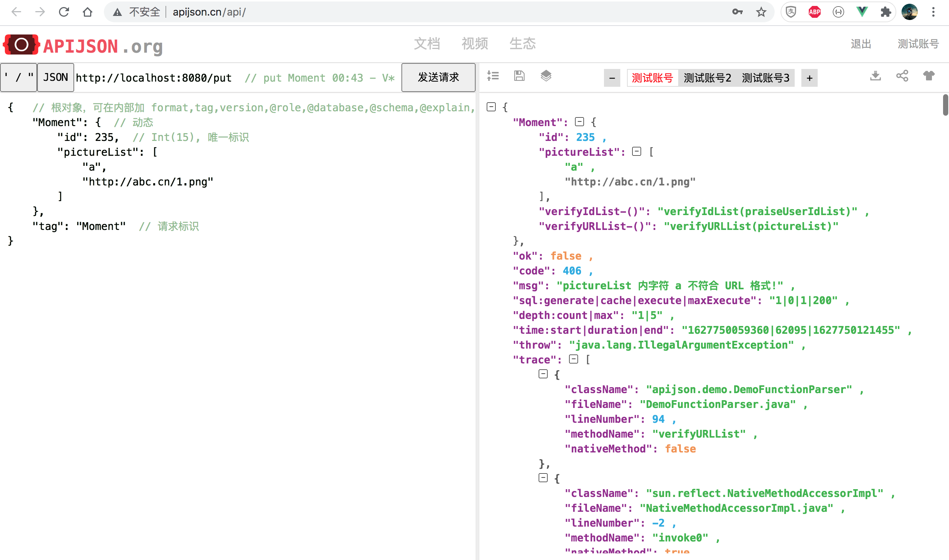
Task: Open the request history list icon
Action: [493, 76]
